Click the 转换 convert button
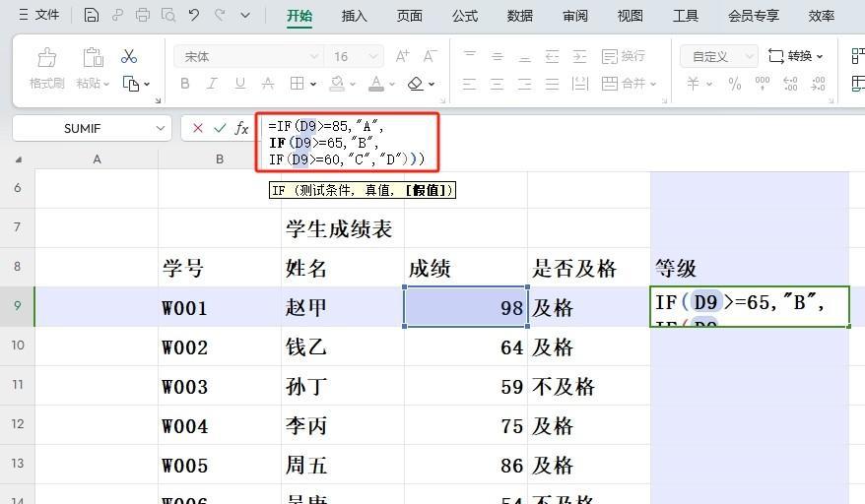This screenshot has height=504, width=865. tap(795, 56)
